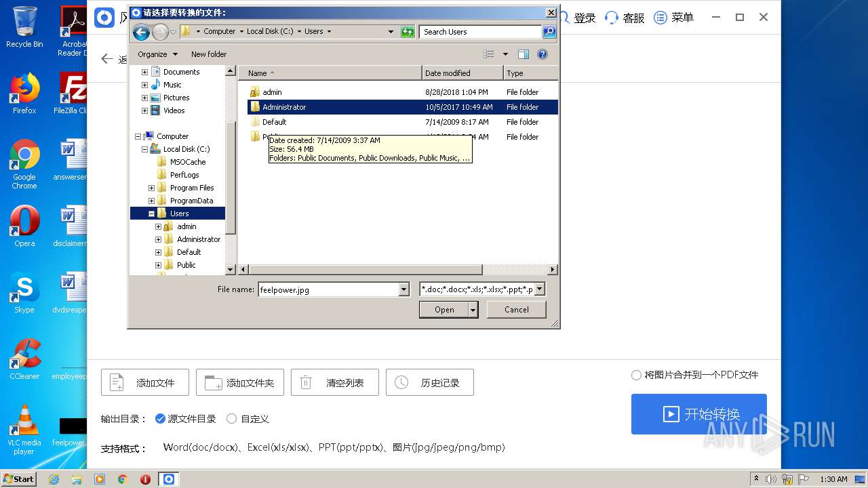Click Chrome icon on taskbar
868x488 pixels.
tap(123, 479)
